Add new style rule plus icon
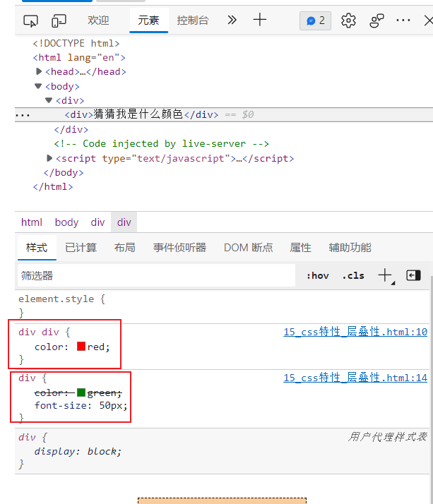This screenshot has width=433, height=504. (385, 275)
